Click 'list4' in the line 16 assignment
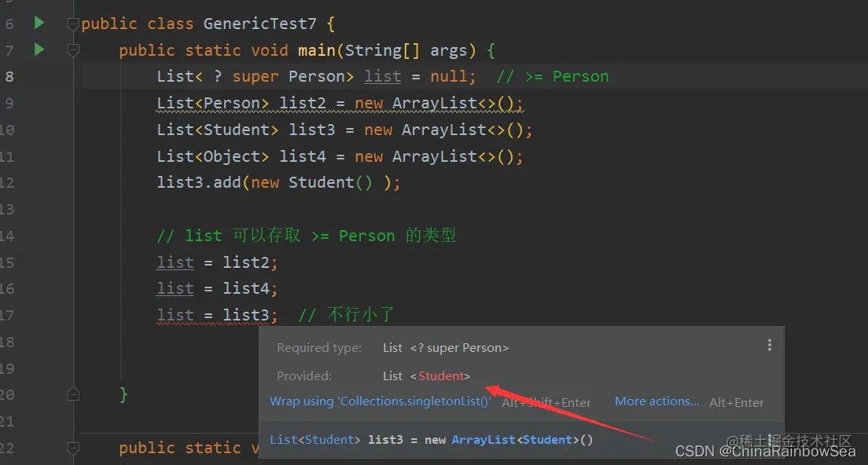 [246, 288]
